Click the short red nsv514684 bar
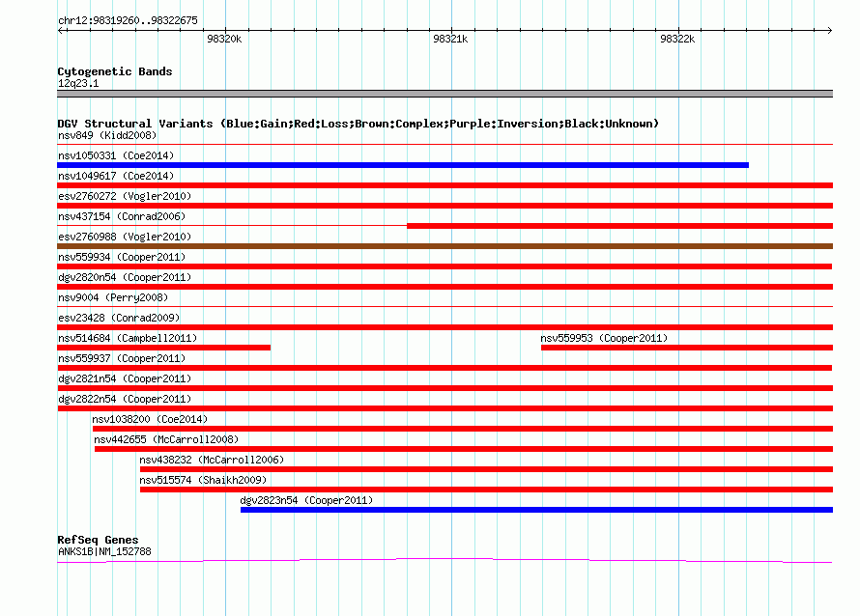Viewport: 860px width, 616px height. point(163,348)
